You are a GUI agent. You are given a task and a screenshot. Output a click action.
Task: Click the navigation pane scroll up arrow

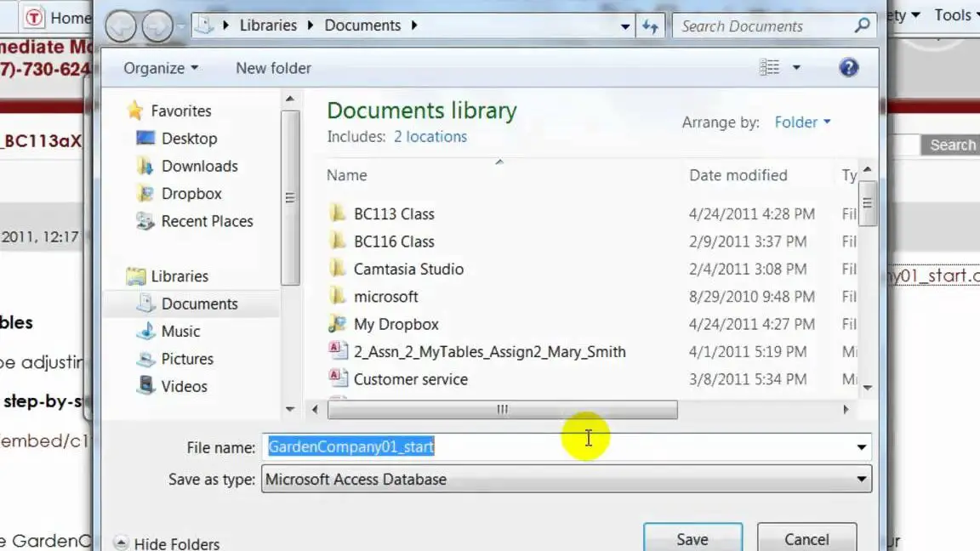[289, 99]
